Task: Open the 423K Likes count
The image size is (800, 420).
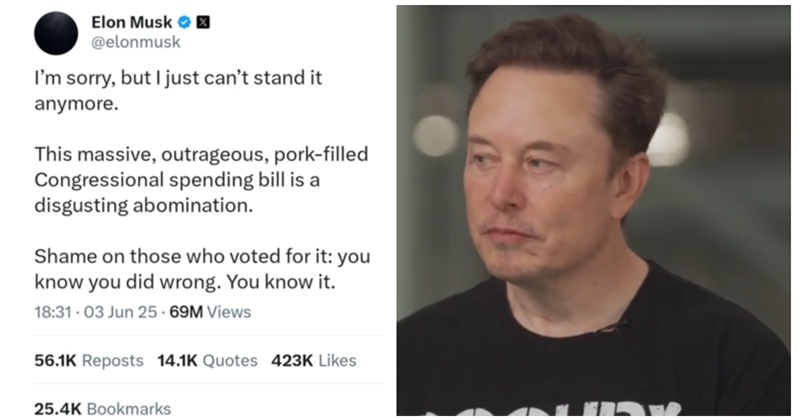Action: click(314, 360)
